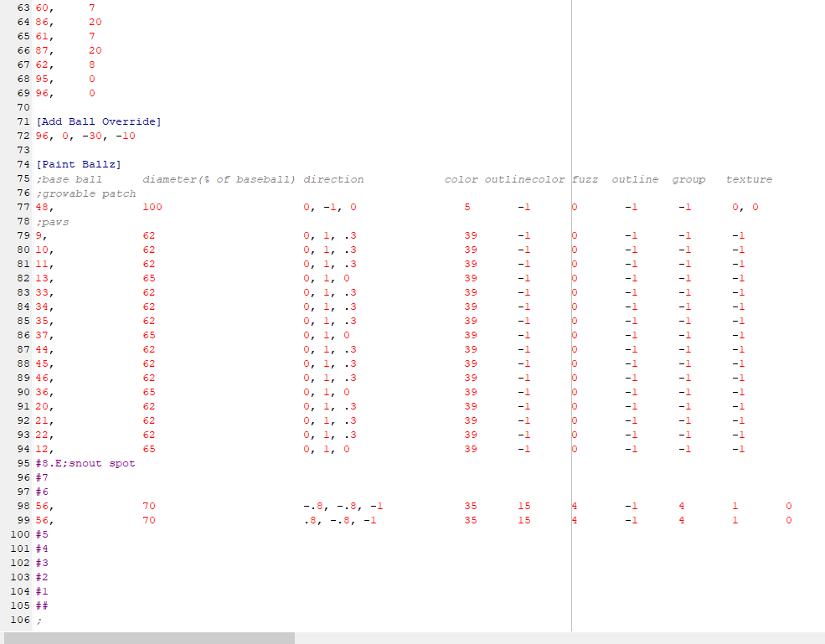Click line number 77 in the gutter
Screen dimensions: 825x644
(23, 208)
